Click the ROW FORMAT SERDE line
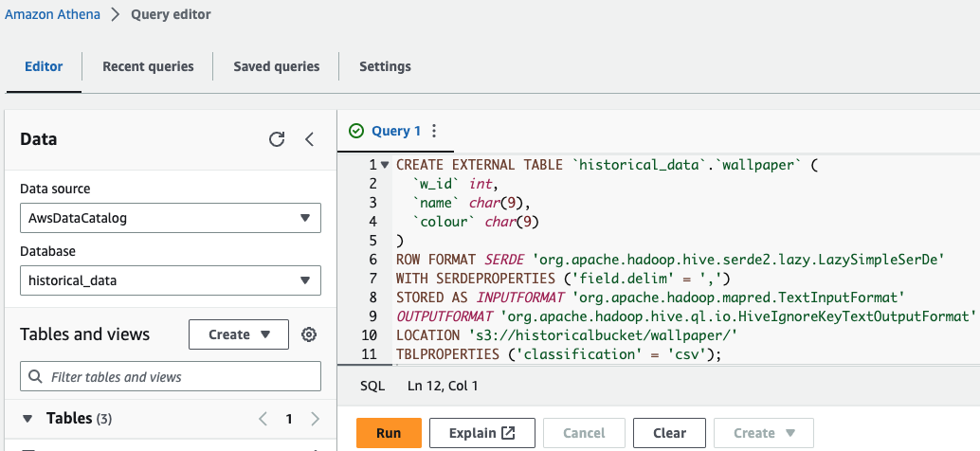The image size is (980, 451). (669, 260)
